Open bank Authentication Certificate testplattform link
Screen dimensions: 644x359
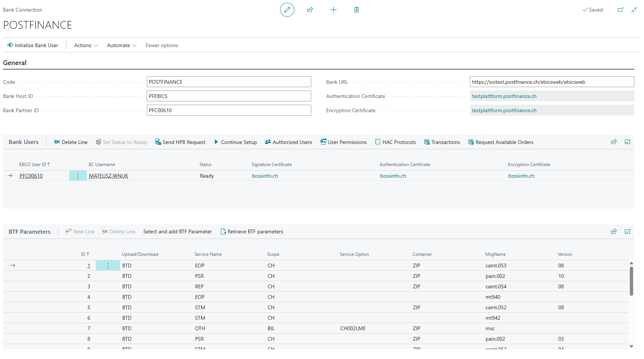pos(504,96)
